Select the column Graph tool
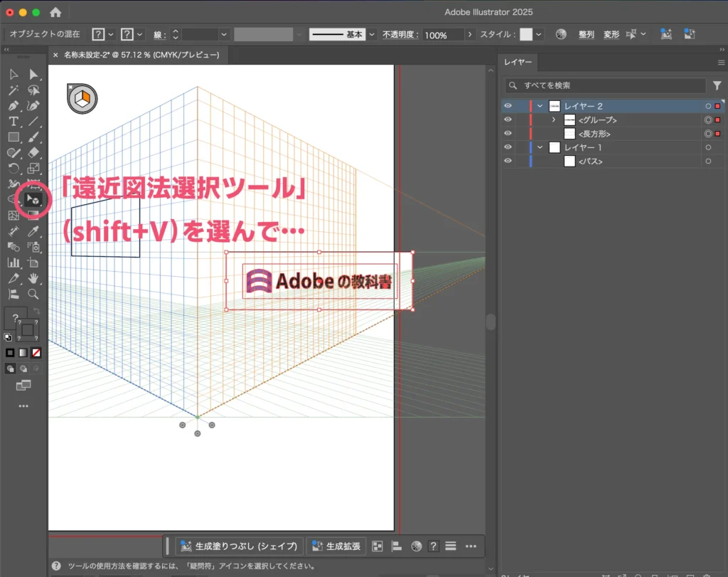This screenshot has width=728, height=577. (14, 263)
